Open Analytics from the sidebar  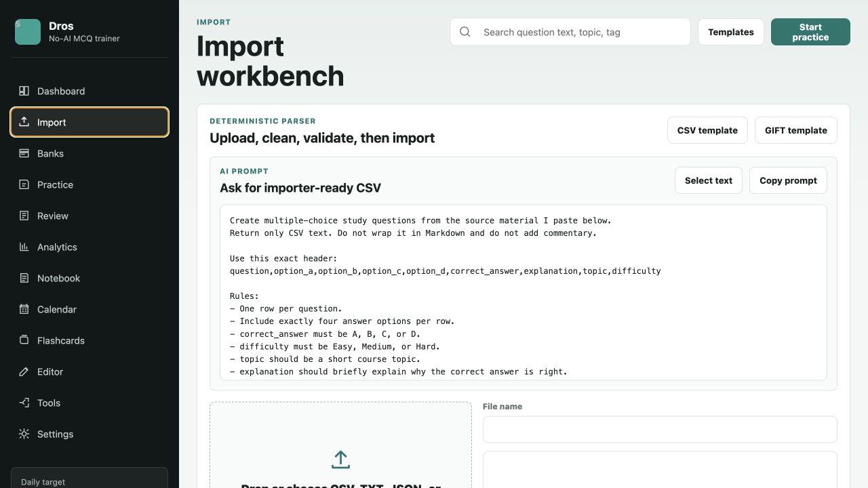pyautogui.click(x=90, y=247)
